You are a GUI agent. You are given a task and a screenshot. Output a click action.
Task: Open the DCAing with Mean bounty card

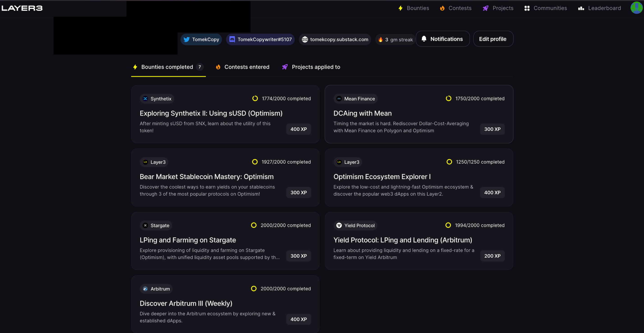(362, 113)
